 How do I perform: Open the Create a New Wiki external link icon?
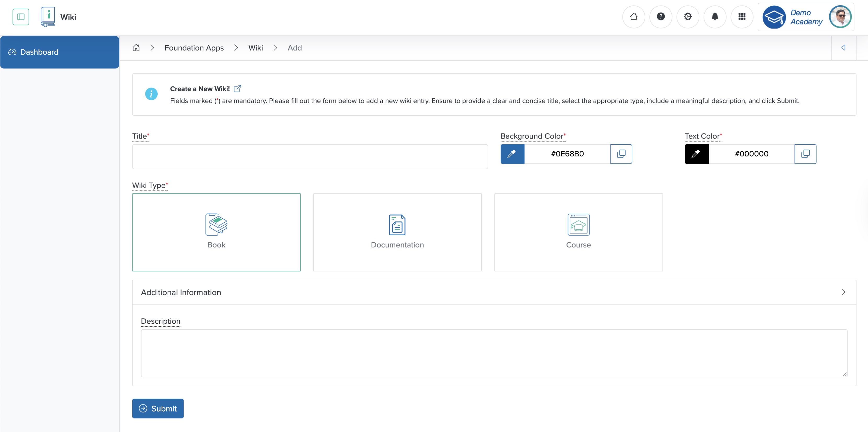[238, 88]
